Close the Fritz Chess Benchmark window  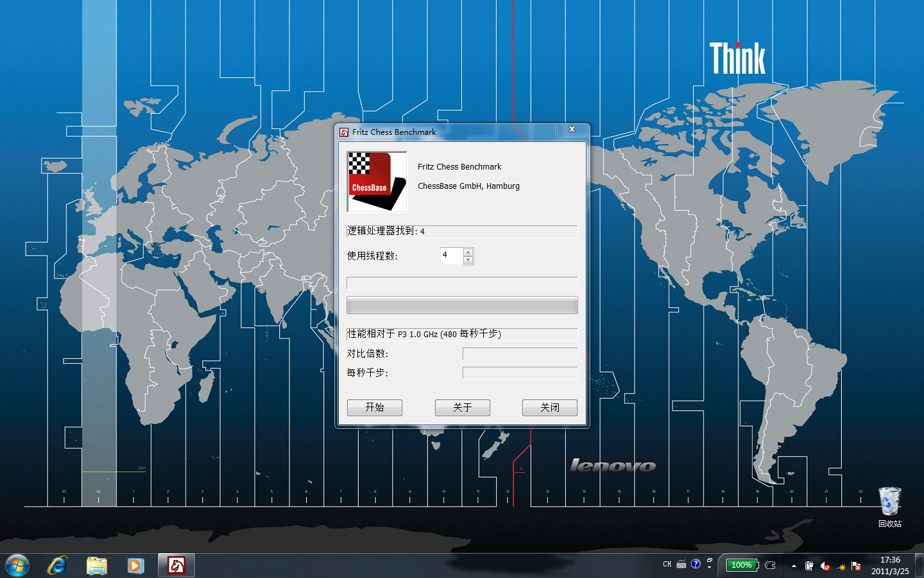click(572, 129)
